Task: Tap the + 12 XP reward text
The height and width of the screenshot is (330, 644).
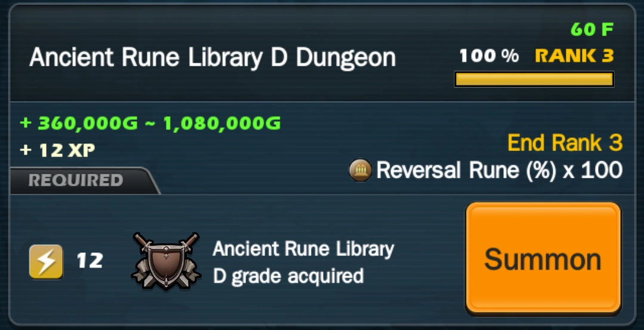Action: [57, 150]
